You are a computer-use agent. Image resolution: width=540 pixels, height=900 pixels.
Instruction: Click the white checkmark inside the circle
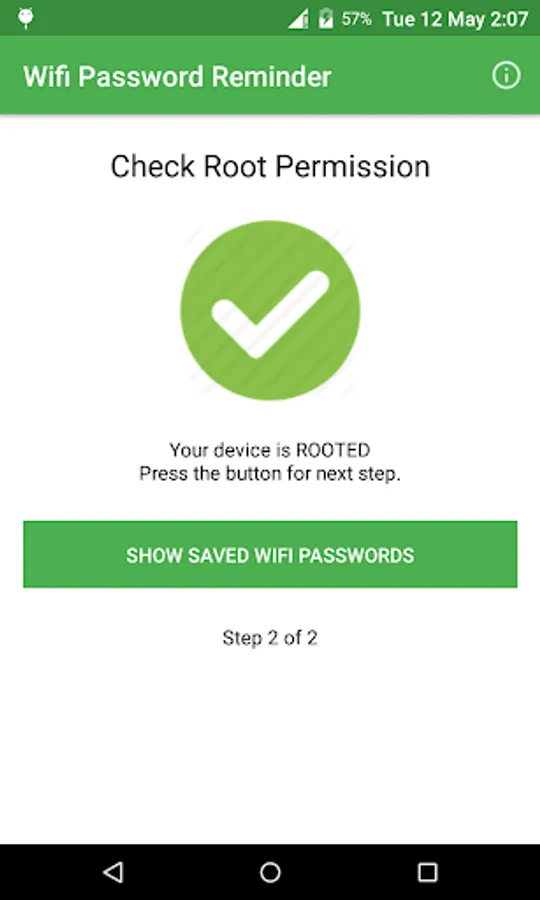point(270,314)
